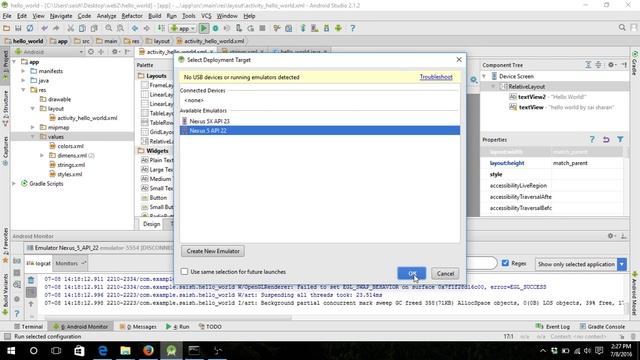The image size is (640, 360).
Task: Open the Refactor menu
Action: click(132, 16)
